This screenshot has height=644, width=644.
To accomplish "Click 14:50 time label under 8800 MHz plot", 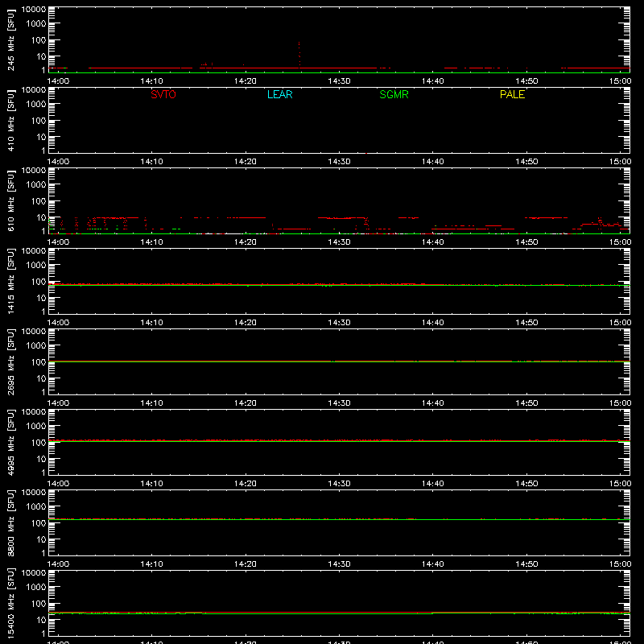I will click(x=526, y=564).
